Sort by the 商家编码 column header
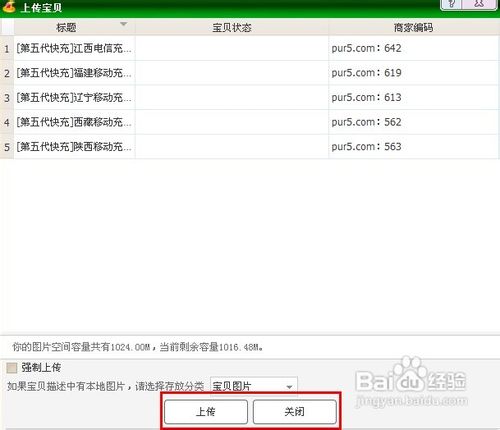The width and height of the screenshot is (500, 430). [x=414, y=27]
